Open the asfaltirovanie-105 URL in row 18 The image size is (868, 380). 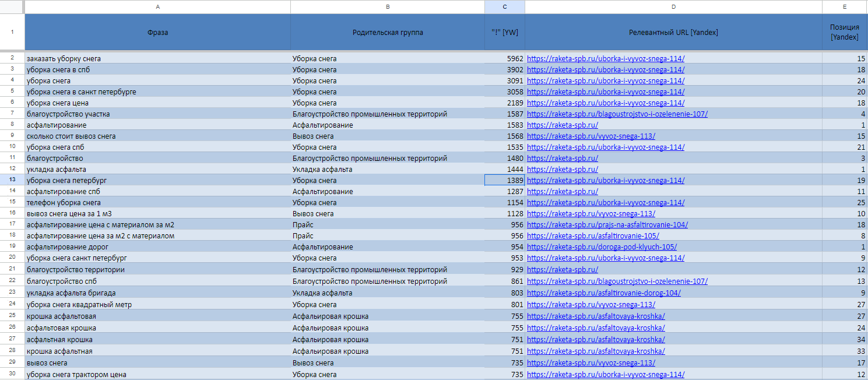(x=593, y=236)
